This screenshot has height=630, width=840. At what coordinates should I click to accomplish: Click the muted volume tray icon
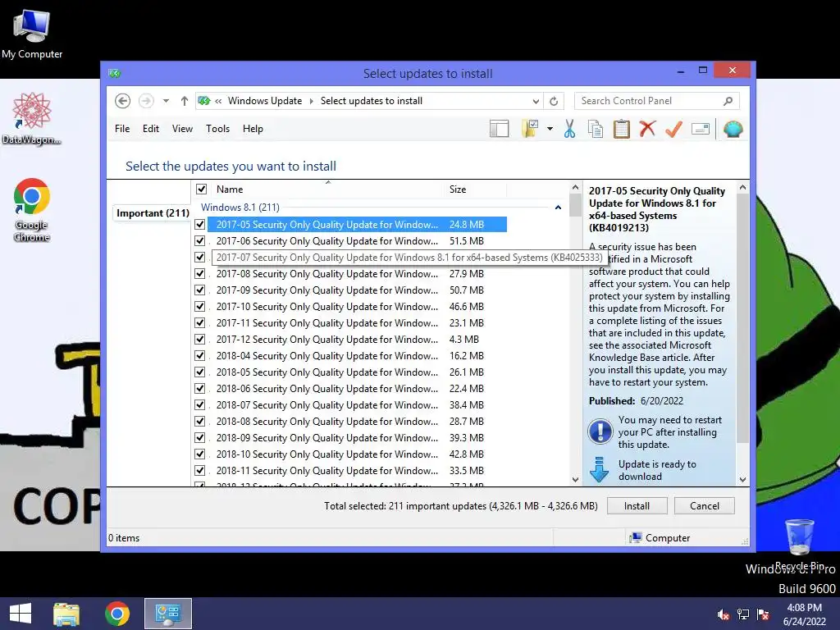pyautogui.click(x=724, y=614)
